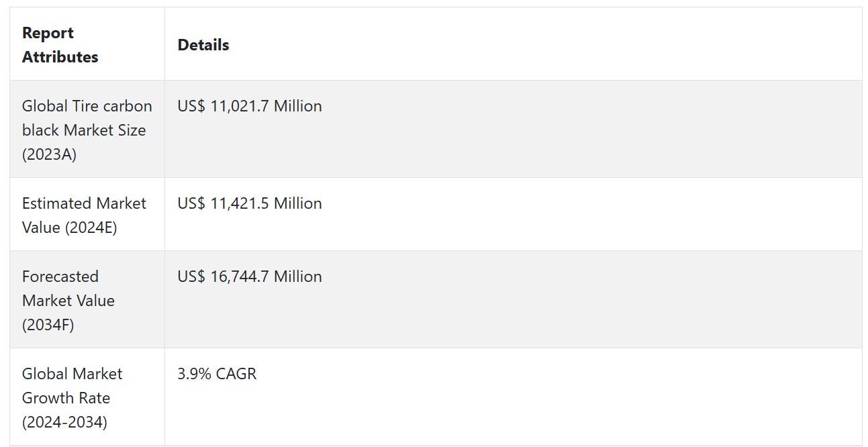Click the word Attributes in header

tap(60, 57)
